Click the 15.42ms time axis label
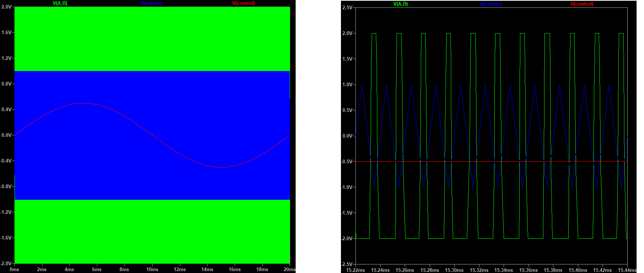Image resolution: width=644 pixels, height=273 pixels. point(602,270)
